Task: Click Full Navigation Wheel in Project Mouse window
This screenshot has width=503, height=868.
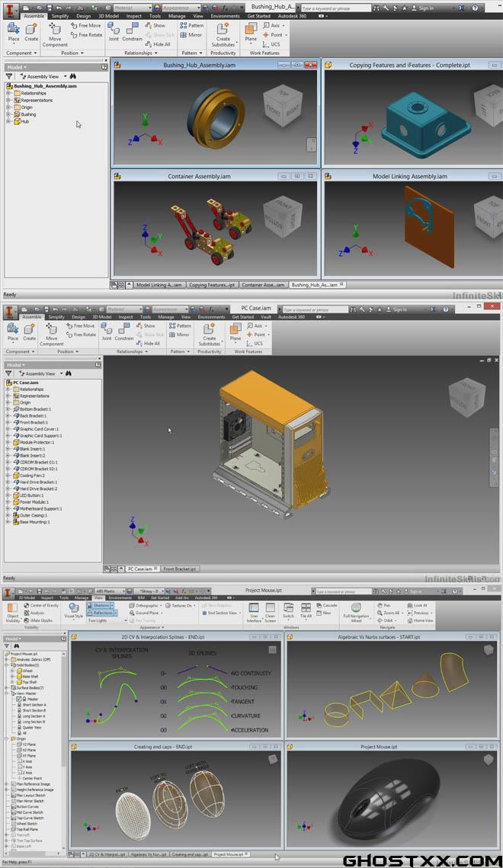Action: click(x=356, y=613)
